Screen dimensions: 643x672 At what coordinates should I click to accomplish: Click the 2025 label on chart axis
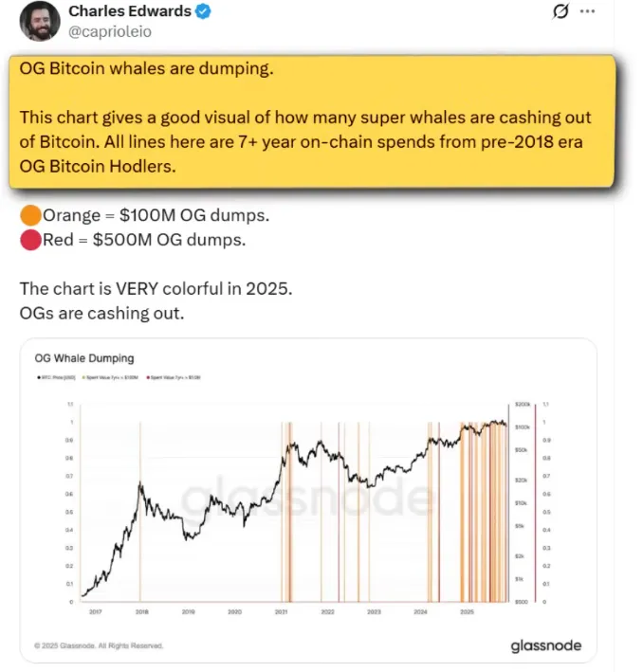467,612
